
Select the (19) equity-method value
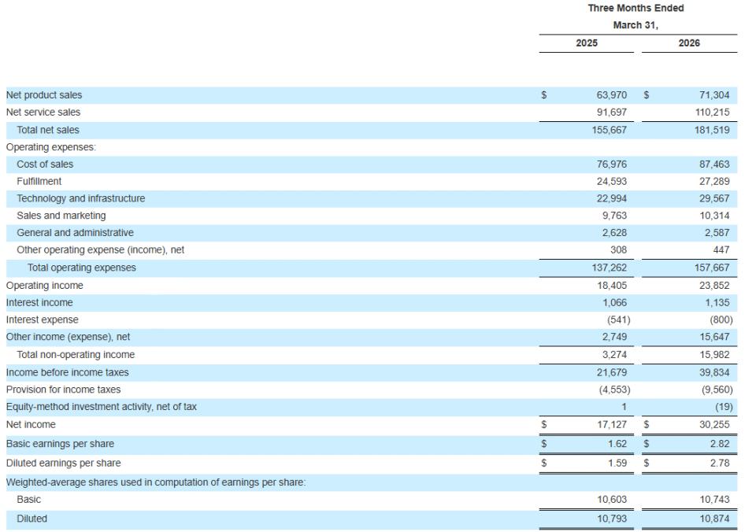724,407
